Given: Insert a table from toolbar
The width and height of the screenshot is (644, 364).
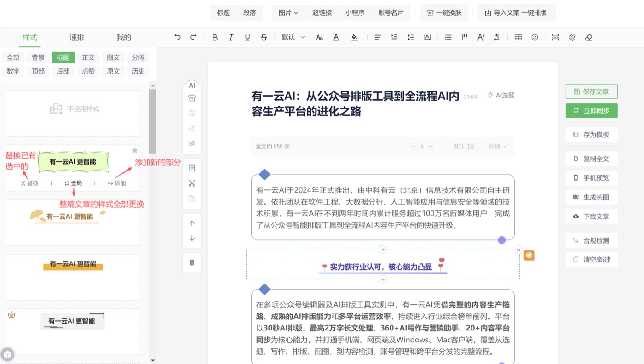Looking at the screenshot, I should coord(518,38).
